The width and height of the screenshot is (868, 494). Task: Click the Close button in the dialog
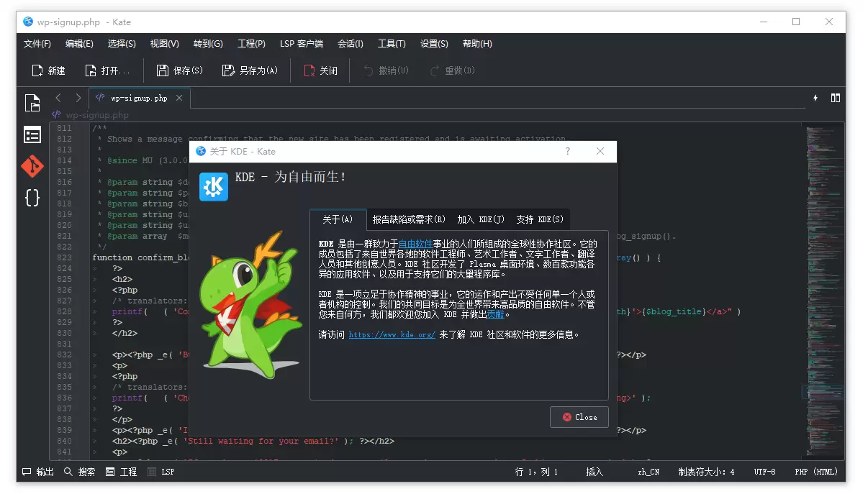[x=579, y=417]
